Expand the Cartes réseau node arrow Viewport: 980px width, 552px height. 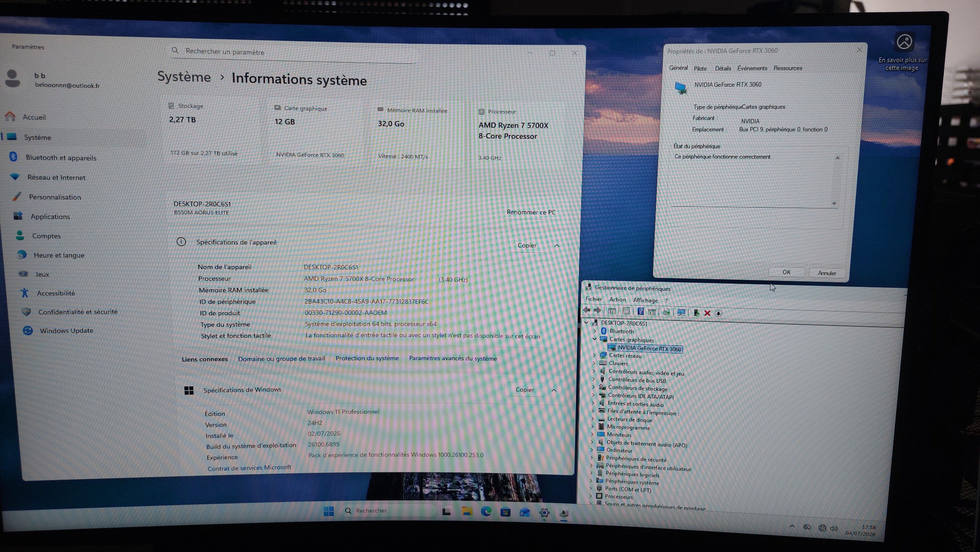(x=594, y=355)
